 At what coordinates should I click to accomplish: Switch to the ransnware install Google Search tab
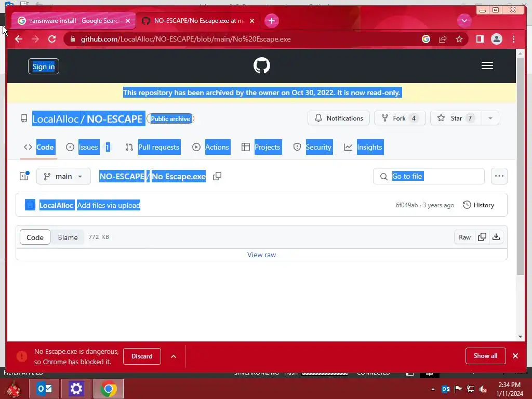click(x=74, y=21)
